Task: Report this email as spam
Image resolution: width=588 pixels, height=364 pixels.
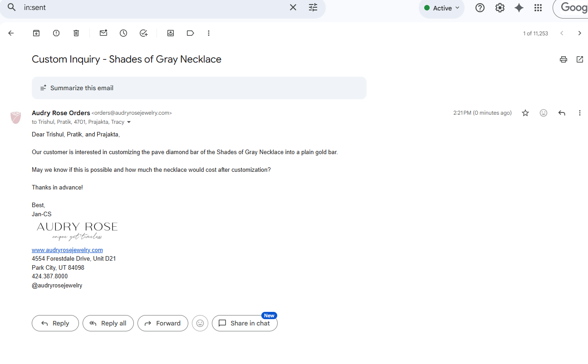Action: click(x=56, y=33)
